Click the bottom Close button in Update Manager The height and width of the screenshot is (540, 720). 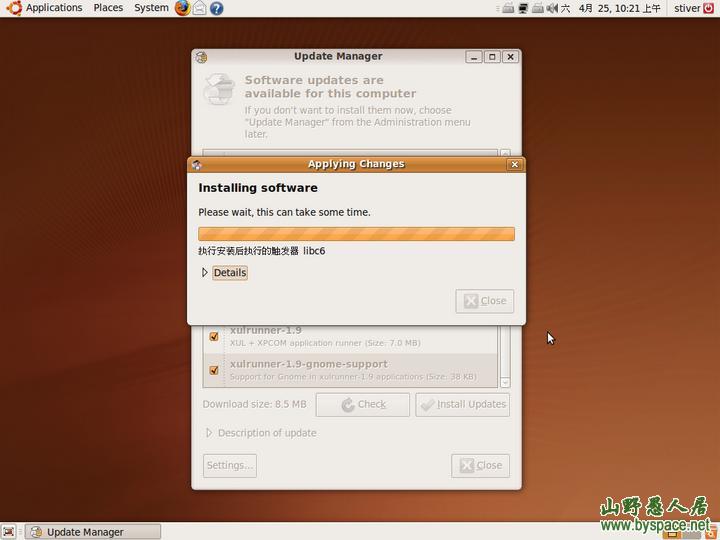point(480,466)
